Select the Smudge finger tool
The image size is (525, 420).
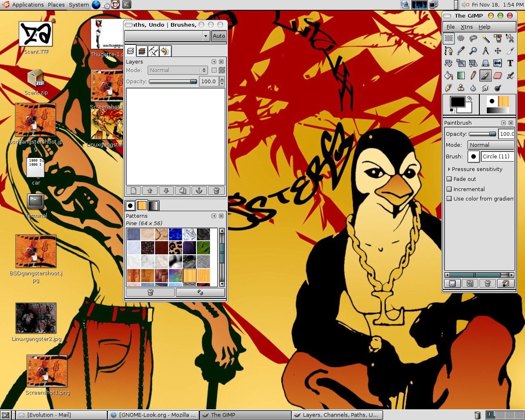click(x=486, y=88)
